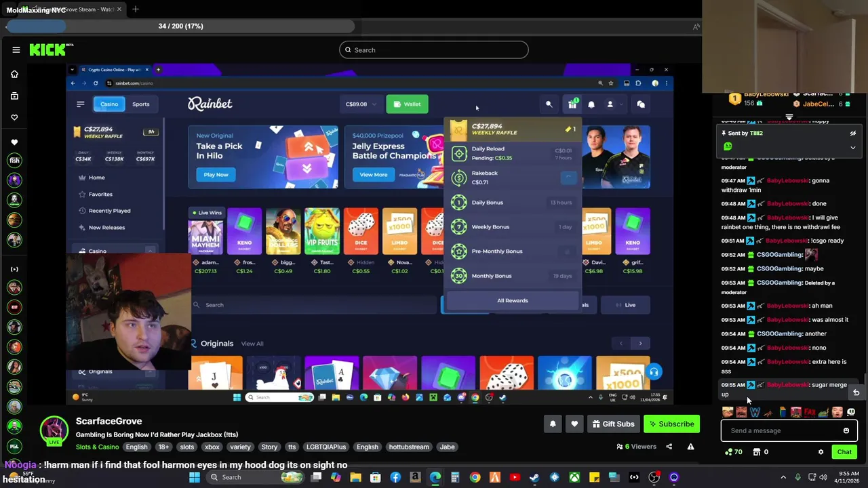The width and height of the screenshot is (868, 488).
Task: Click Rainbet rewards gift icon
Action: click(572, 104)
